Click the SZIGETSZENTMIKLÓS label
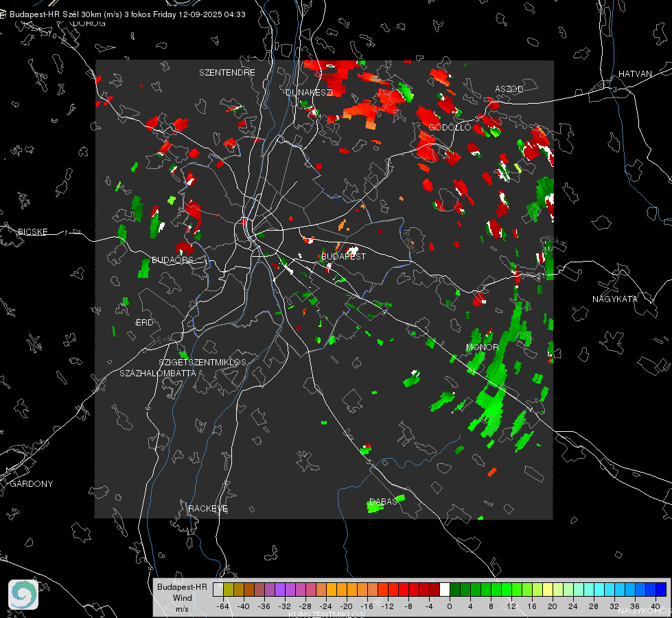The height and width of the screenshot is (618, 672). pyautogui.click(x=202, y=363)
